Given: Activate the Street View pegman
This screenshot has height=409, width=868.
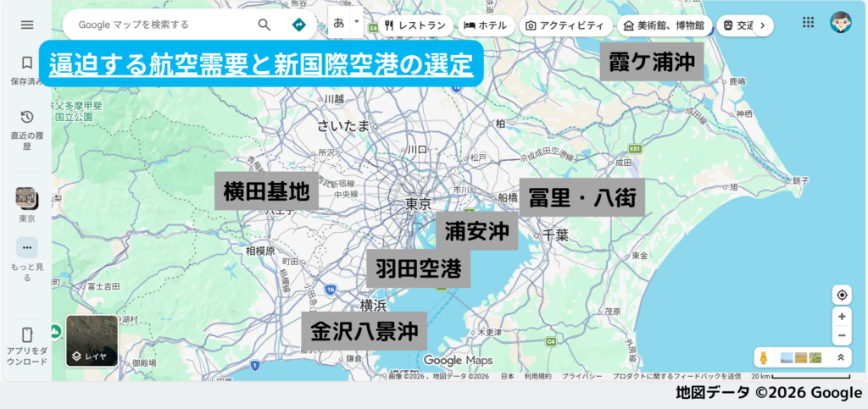Looking at the screenshot, I should (x=764, y=357).
